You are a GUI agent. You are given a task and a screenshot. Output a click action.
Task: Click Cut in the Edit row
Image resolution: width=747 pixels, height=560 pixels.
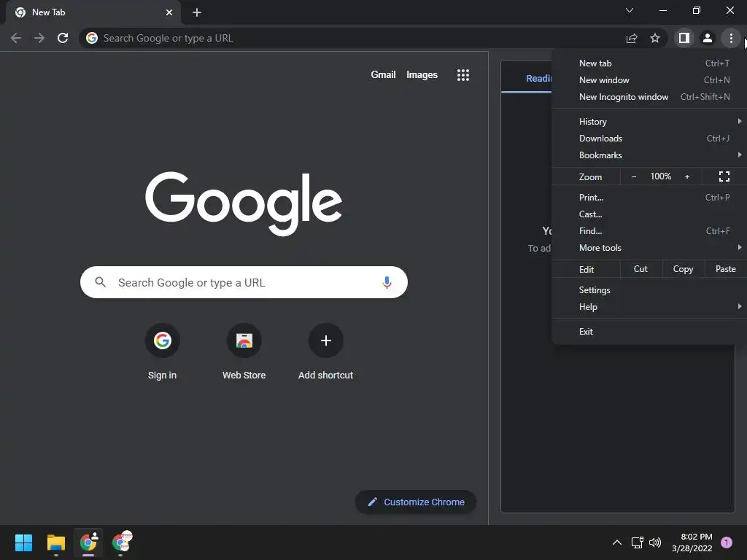[640, 269]
